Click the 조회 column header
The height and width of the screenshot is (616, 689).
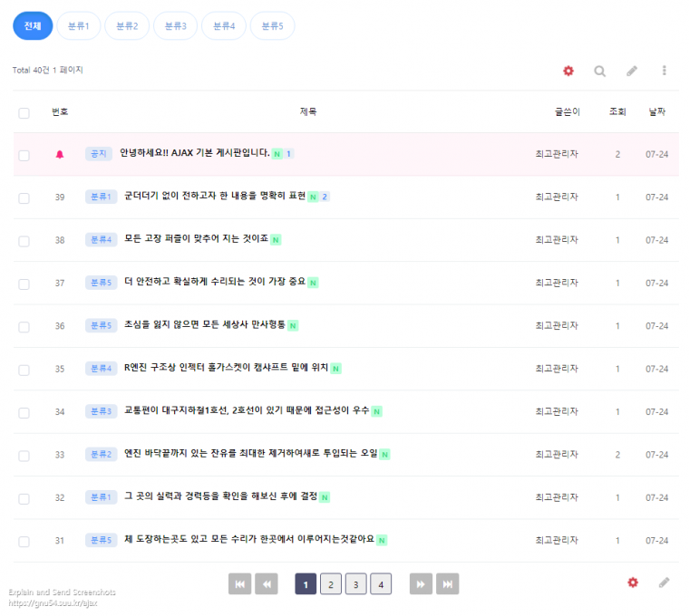click(617, 111)
